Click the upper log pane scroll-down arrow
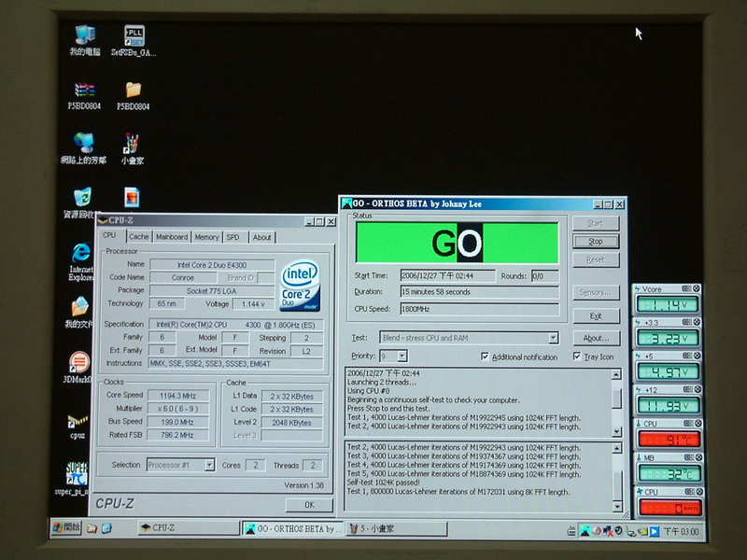This screenshot has width=747, height=560. tap(616, 431)
